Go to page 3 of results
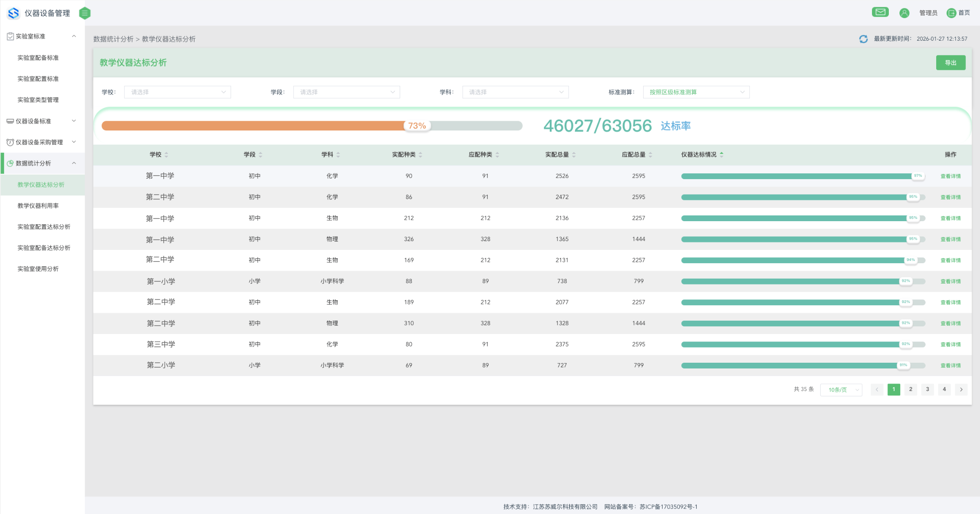980x514 pixels. point(927,389)
